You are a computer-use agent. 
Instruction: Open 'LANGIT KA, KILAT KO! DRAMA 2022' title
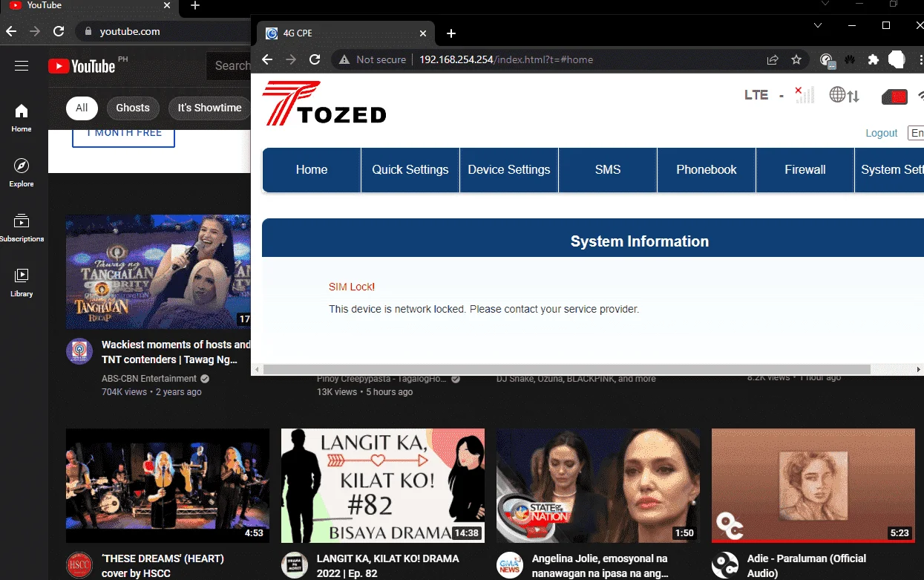388,566
